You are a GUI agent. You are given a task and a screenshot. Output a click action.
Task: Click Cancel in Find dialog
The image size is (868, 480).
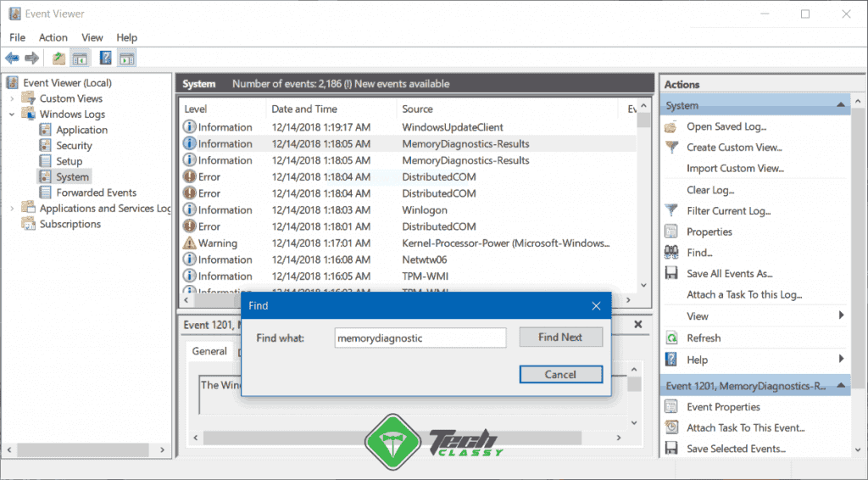tap(561, 374)
